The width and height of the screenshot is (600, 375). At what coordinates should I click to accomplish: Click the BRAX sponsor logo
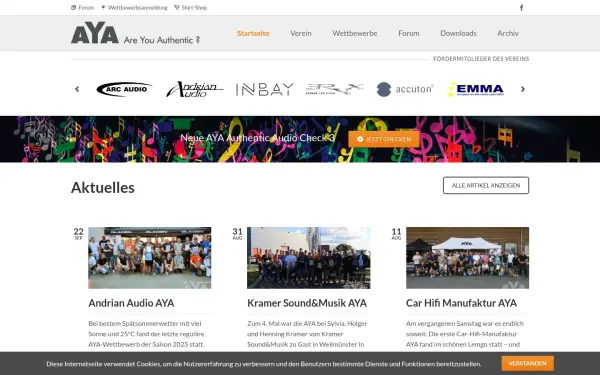pos(334,89)
